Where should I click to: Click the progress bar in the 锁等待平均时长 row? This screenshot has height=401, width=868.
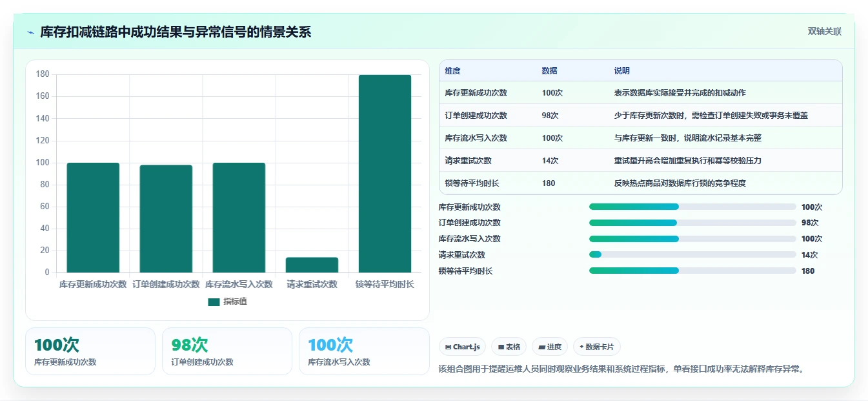coord(692,271)
